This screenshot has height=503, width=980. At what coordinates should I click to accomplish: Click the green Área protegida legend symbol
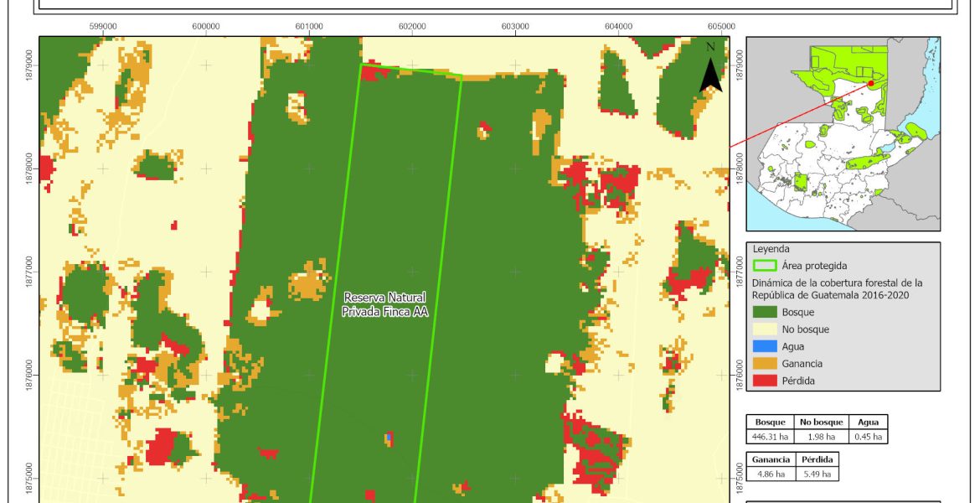pyautogui.click(x=765, y=266)
